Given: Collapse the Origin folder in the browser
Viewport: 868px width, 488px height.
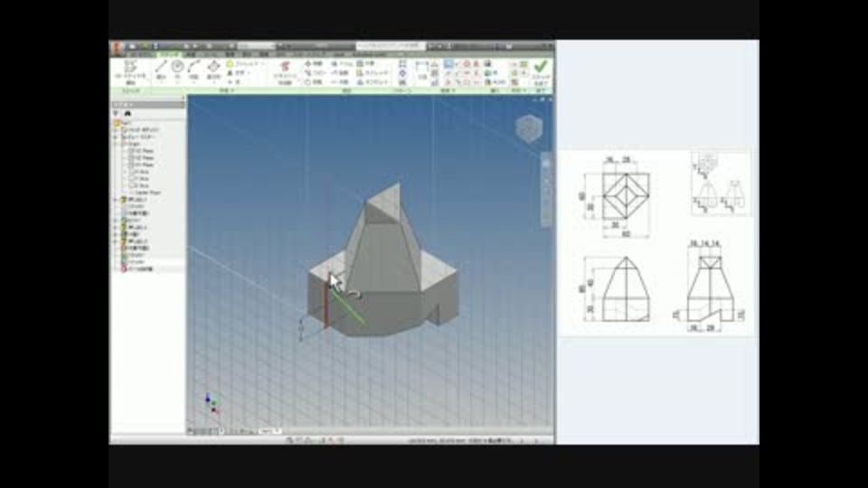Looking at the screenshot, I should [x=117, y=144].
